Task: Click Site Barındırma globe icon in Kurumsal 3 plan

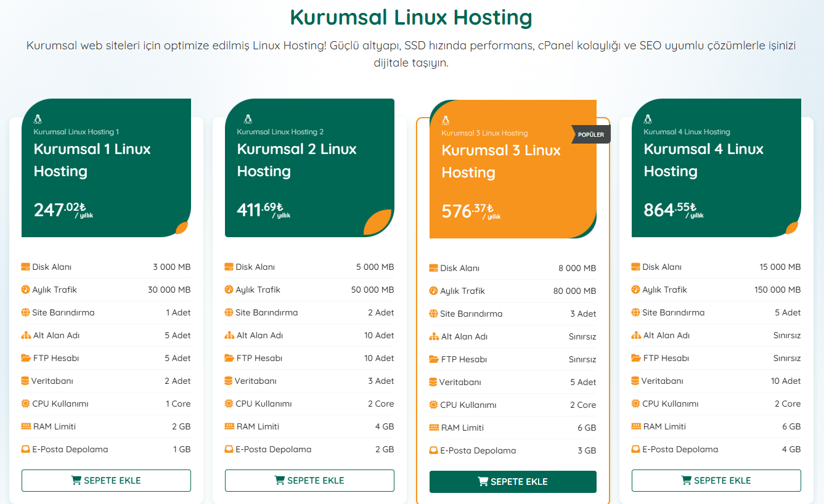Action: 433,314
